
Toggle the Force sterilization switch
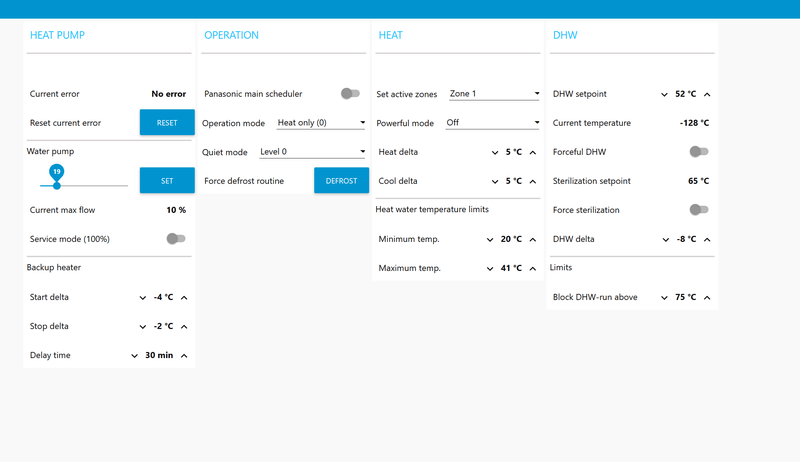[x=698, y=210]
